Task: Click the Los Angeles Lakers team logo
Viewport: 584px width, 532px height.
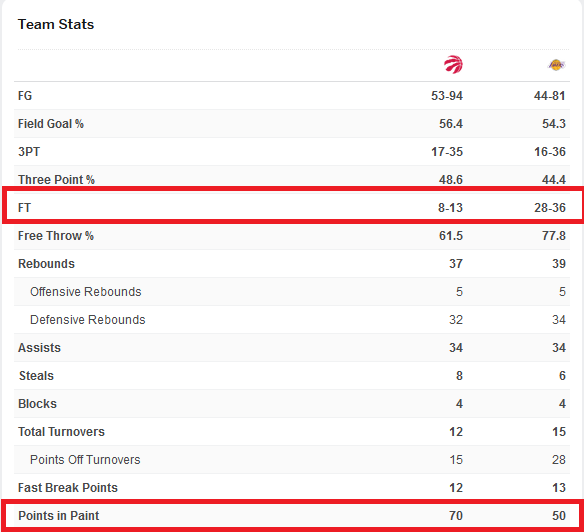Action: pyautogui.click(x=556, y=65)
